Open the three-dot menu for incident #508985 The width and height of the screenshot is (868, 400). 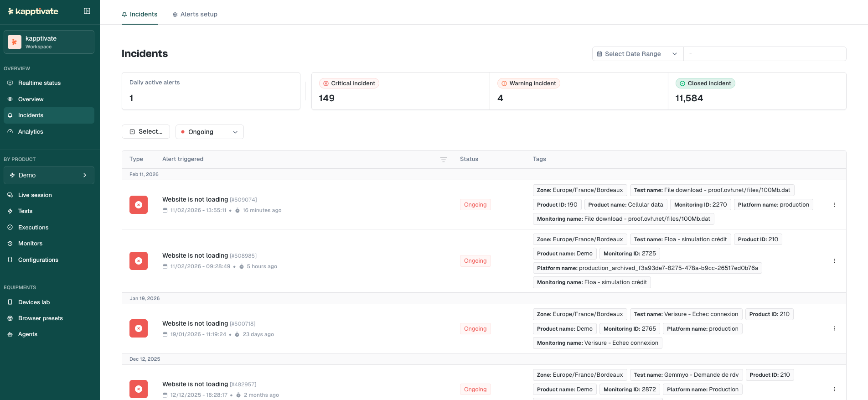pyautogui.click(x=834, y=261)
